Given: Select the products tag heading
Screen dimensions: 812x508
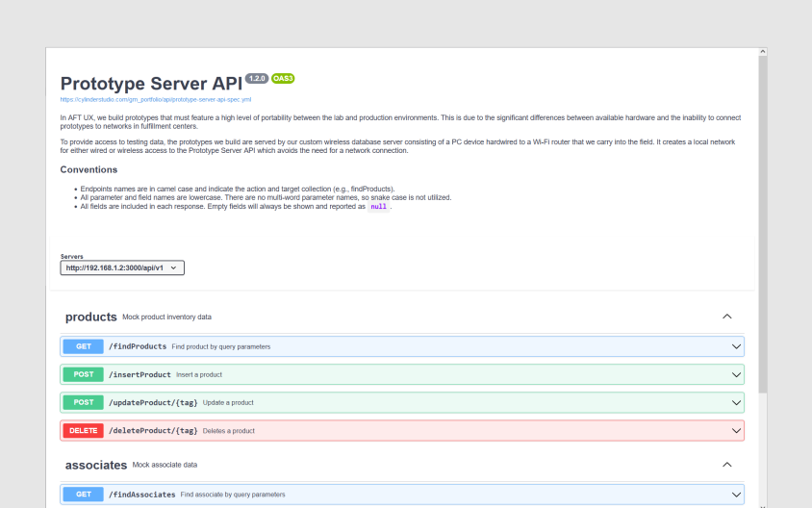Looking at the screenshot, I should coord(90,317).
